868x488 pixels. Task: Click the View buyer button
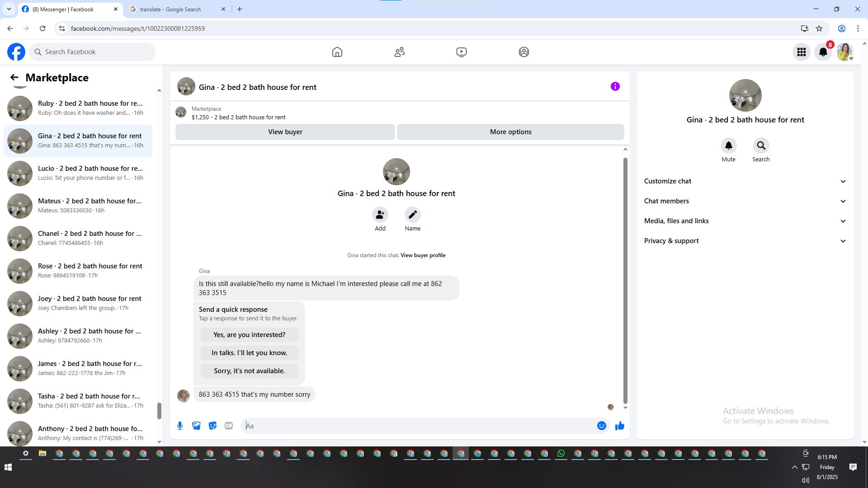click(x=285, y=132)
